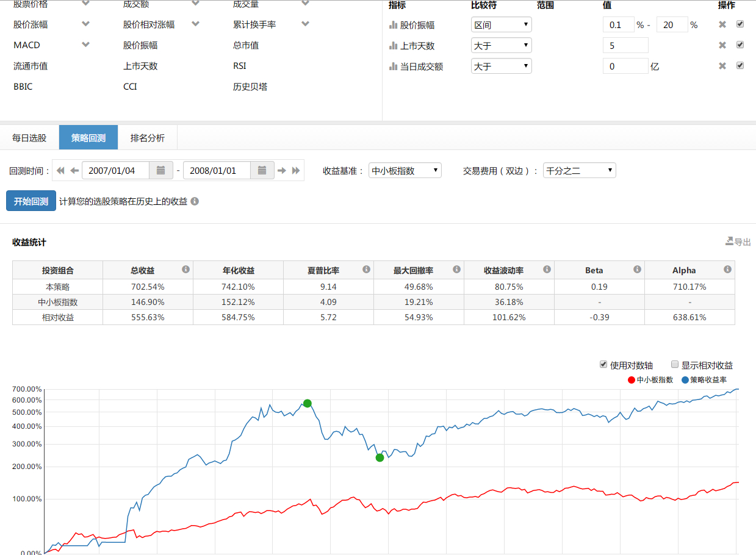
Task: Remove the 股价振幅 condition with its X icon
Action: coord(722,25)
